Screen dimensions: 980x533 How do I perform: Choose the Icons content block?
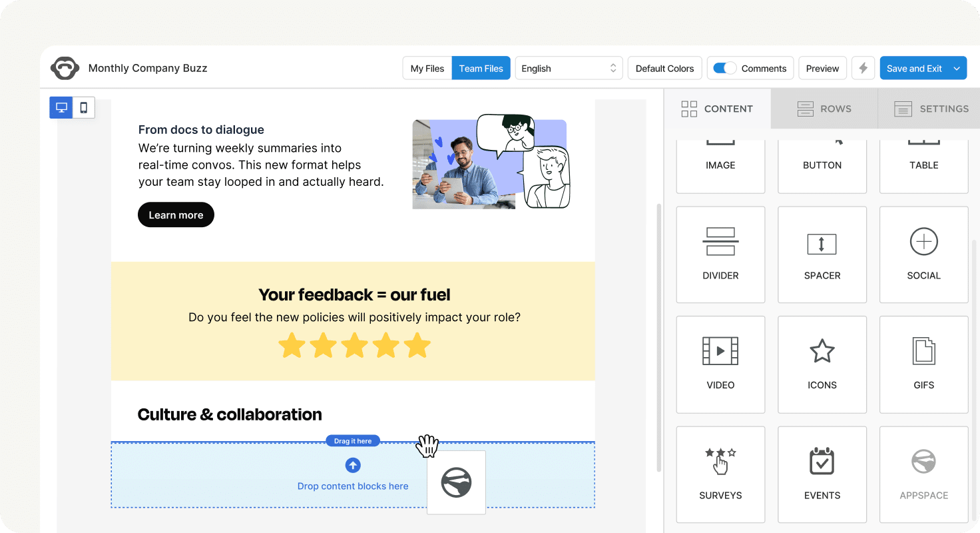pyautogui.click(x=822, y=364)
